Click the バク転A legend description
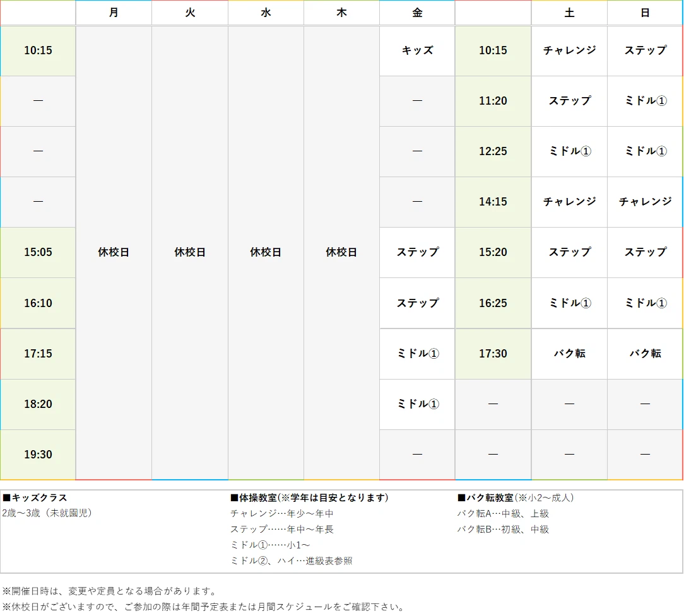This screenshot has height=616, width=684. tap(502, 513)
